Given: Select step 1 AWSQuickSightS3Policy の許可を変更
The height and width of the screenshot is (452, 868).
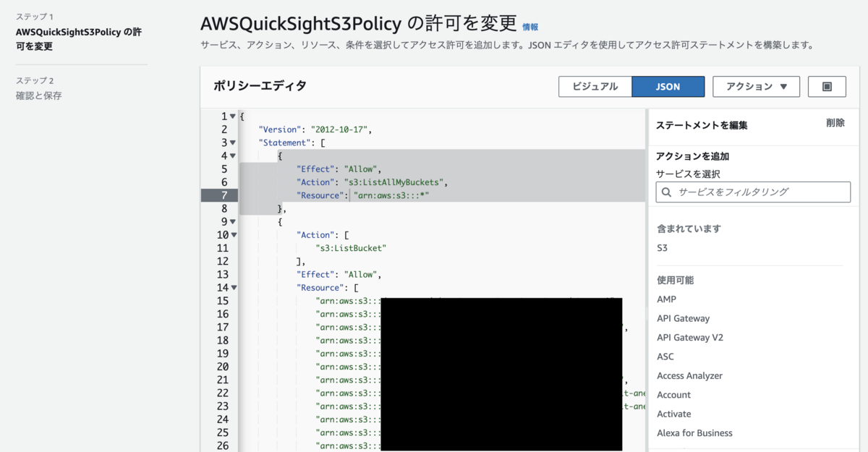Looking at the screenshot, I should (x=78, y=39).
